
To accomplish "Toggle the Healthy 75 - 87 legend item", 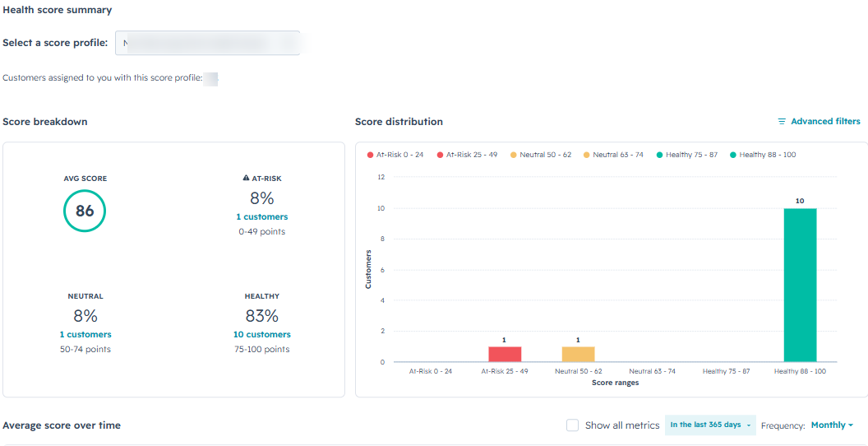I will tap(686, 155).
